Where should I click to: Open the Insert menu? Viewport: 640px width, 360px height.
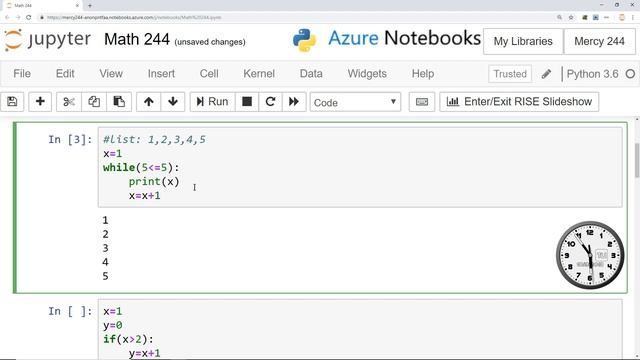pos(161,74)
